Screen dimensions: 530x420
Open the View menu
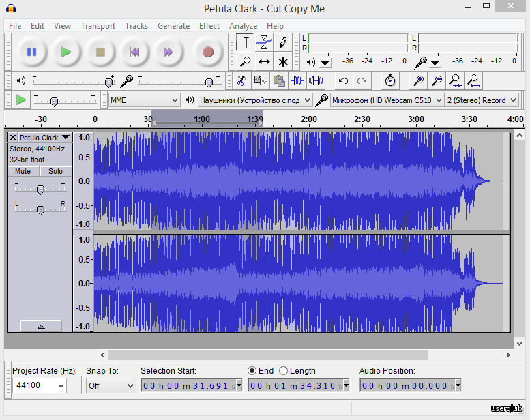(x=62, y=26)
